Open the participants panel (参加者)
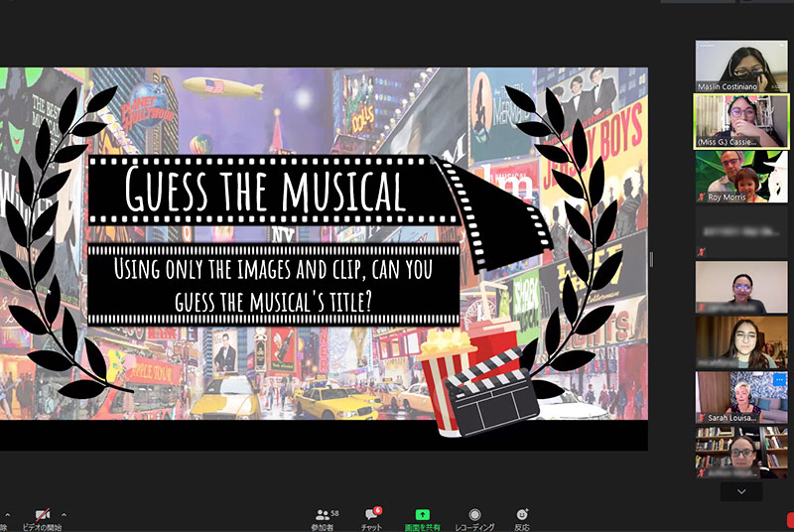The height and width of the screenshot is (532, 794). (325, 520)
